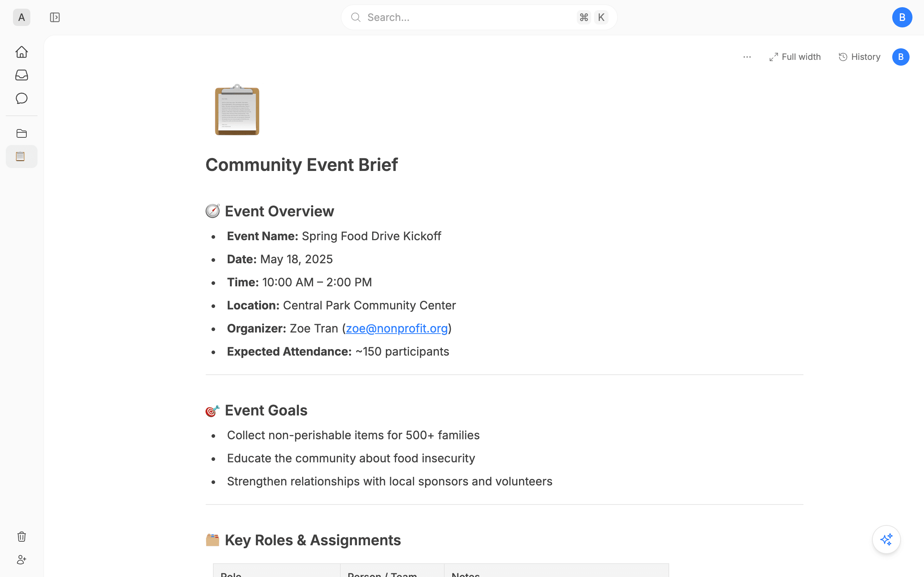
Task: Toggle the sidebar panel icon
Action: tap(55, 18)
